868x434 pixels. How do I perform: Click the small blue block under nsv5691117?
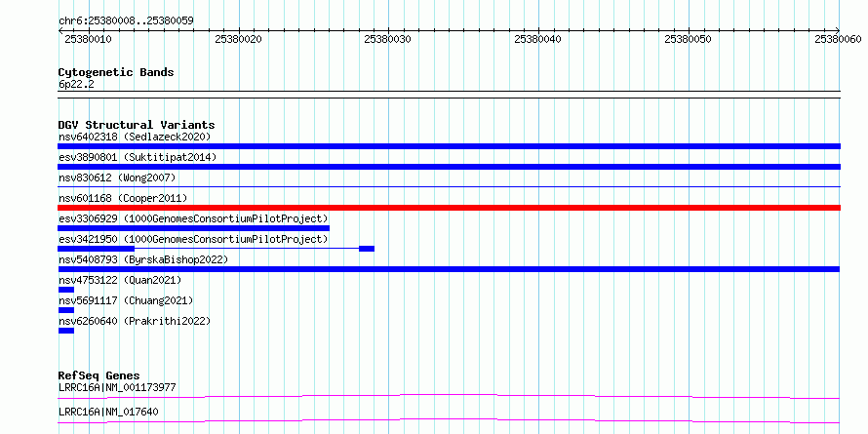pos(66,310)
